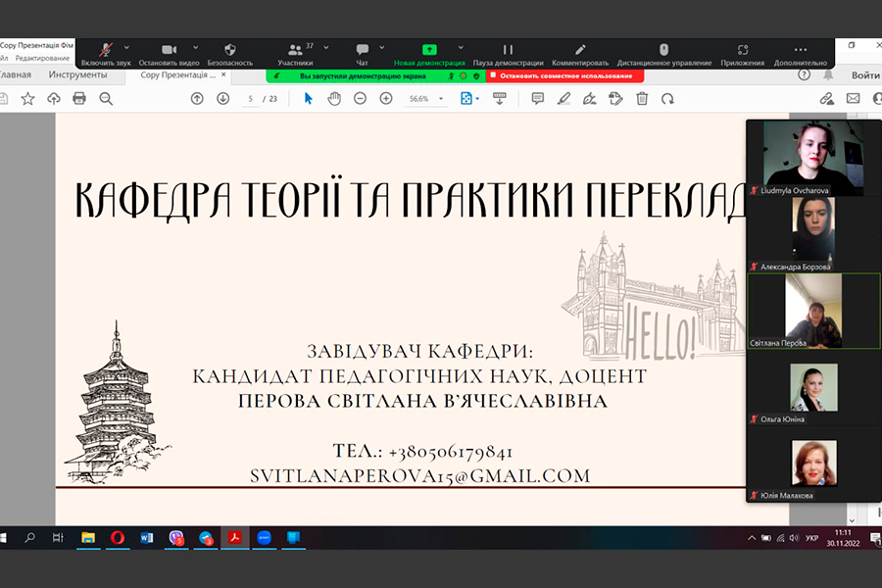The width and height of the screenshot is (882, 588).
Task: Select the Copy Презентація document tab
Action: point(177,74)
